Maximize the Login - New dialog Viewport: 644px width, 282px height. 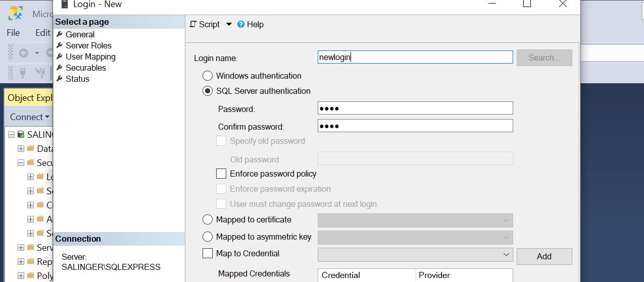[x=527, y=4]
